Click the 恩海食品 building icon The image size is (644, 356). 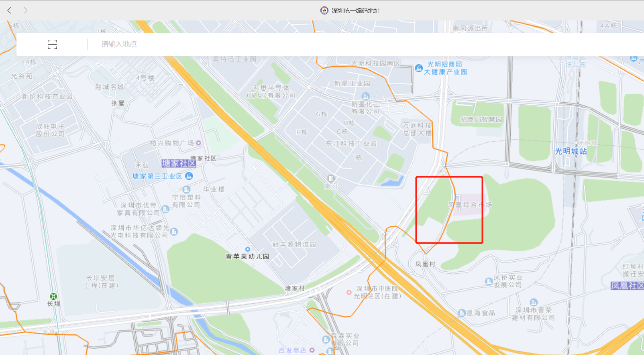(462, 313)
